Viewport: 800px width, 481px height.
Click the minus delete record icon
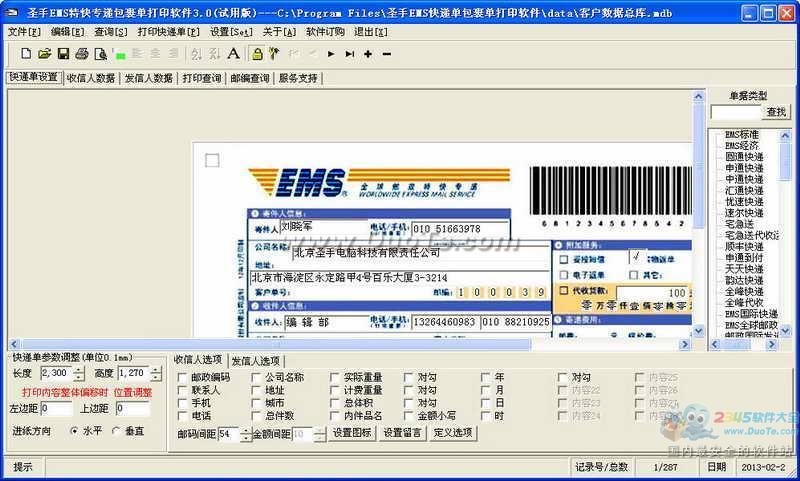click(387, 54)
